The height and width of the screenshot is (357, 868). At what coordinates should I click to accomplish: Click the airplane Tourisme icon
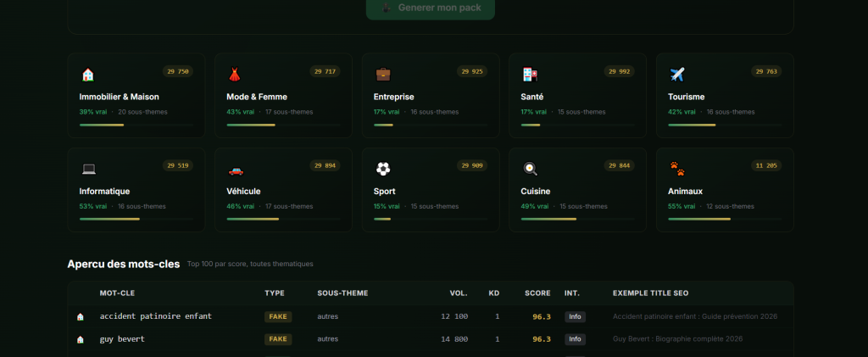coord(677,74)
